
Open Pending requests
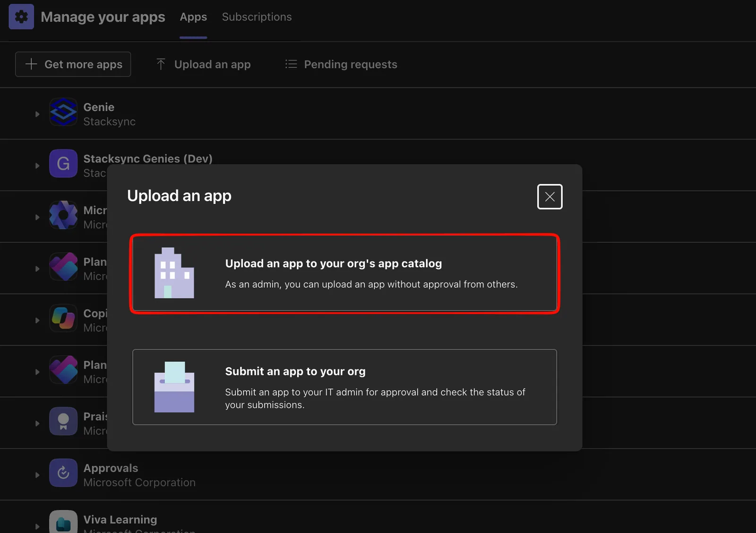coord(341,64)
